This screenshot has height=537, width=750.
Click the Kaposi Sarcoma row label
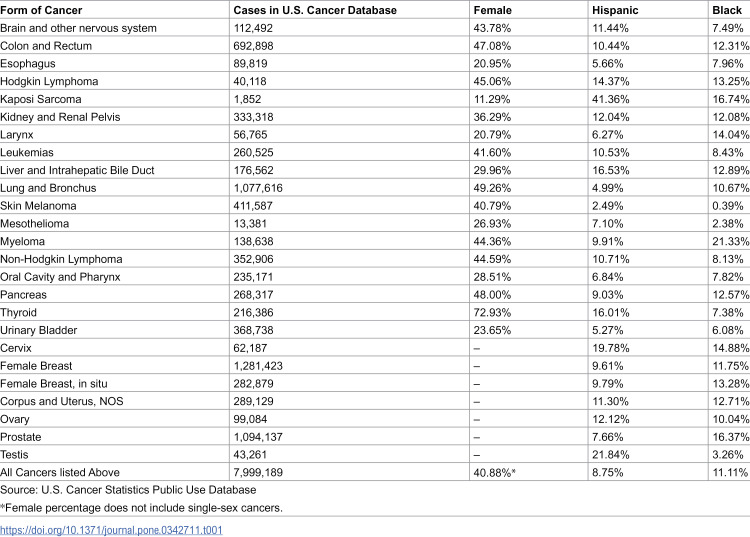pos(41,99)
